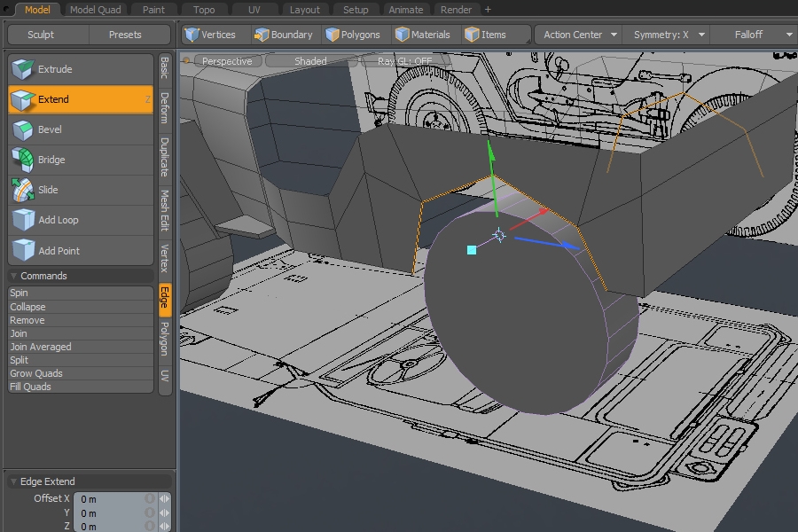
Task: Open the Render tab
Action: pos(456,10)
